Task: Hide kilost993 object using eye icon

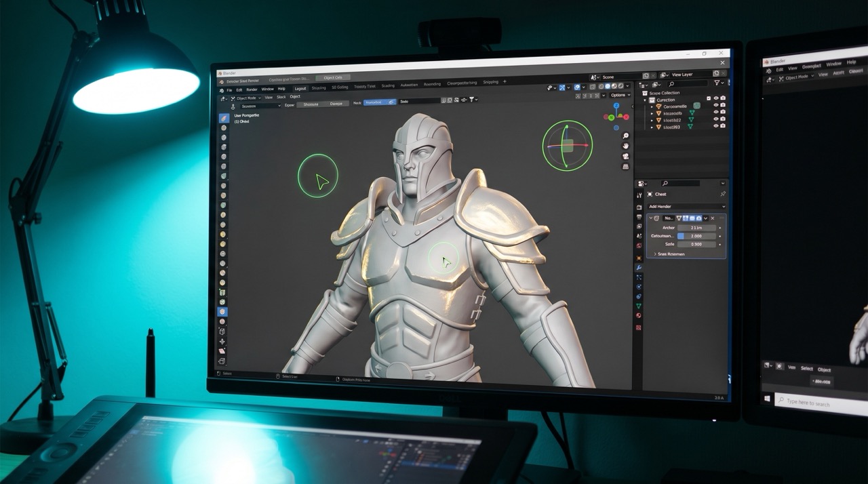Action: 716,126
